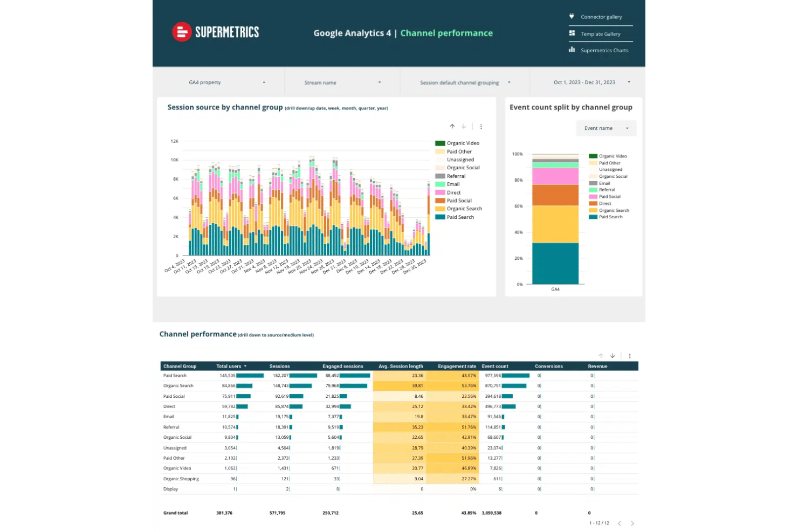
Task: Sort table by Engagement rate header
Action: coord(457,366)
